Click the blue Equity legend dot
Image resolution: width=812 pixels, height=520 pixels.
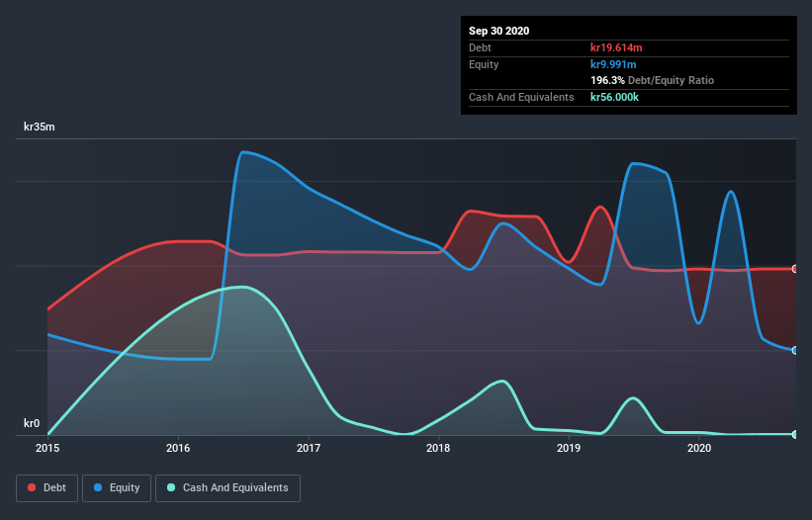[x=98, y=487]
